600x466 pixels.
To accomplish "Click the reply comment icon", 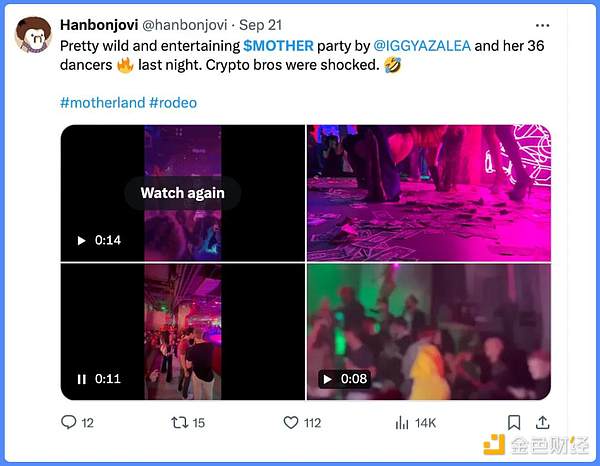I will (69, 423).
